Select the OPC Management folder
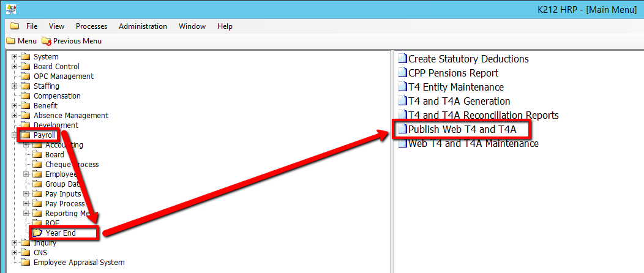Image resolution: width=644 pixels, height=273 pixels. click(x=63, y=77)
